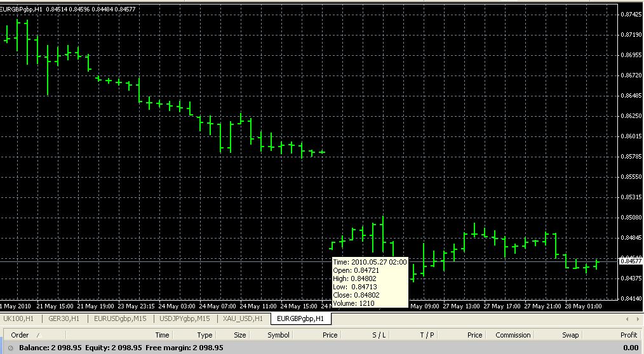Click the 28 May 01:00 time axis label
This screenshot has width=644, height=354.
click(x=583, y=306)
